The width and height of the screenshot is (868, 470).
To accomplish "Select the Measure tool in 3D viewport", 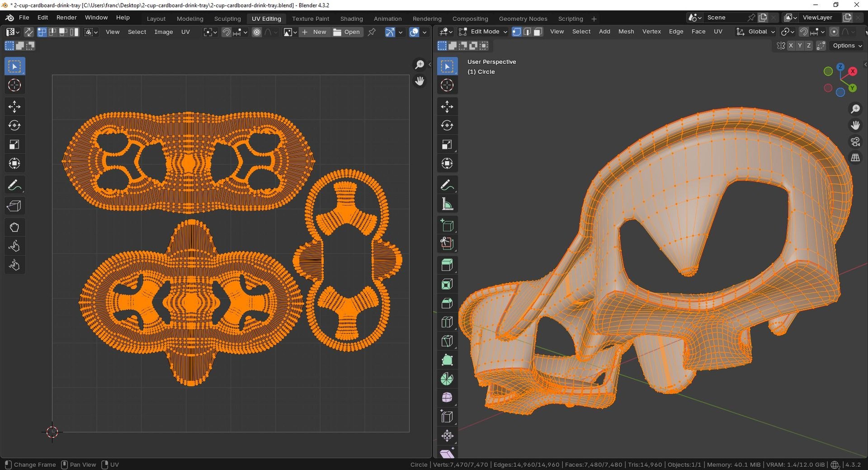I will [x=447, y=204].
